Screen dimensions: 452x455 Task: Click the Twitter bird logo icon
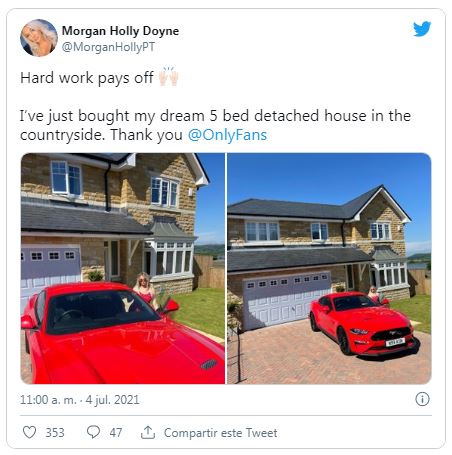(x=422, y=29)
